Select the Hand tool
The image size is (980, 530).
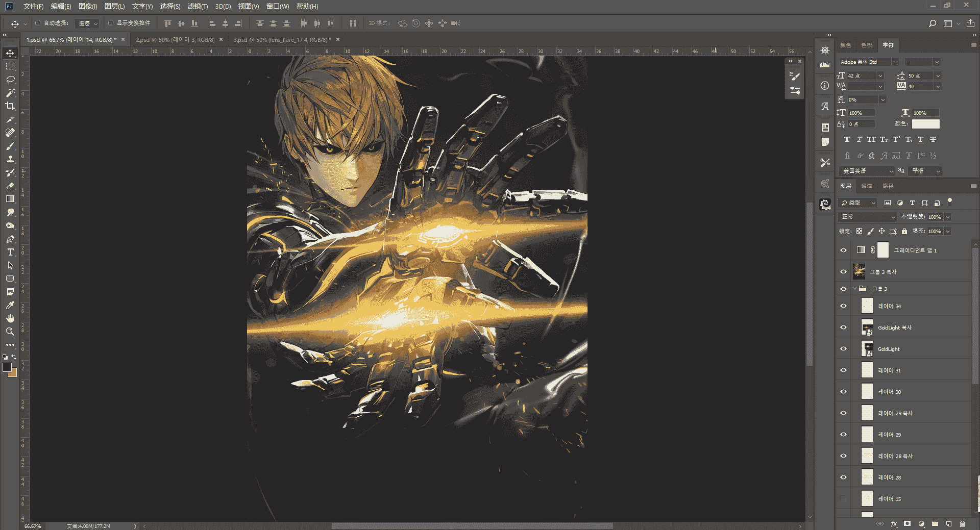(x=10, y=318)
